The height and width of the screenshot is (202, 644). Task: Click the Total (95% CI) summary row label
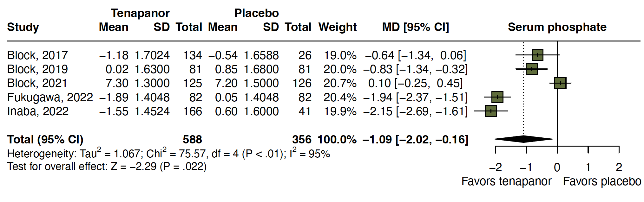click(x=45, y=140)
